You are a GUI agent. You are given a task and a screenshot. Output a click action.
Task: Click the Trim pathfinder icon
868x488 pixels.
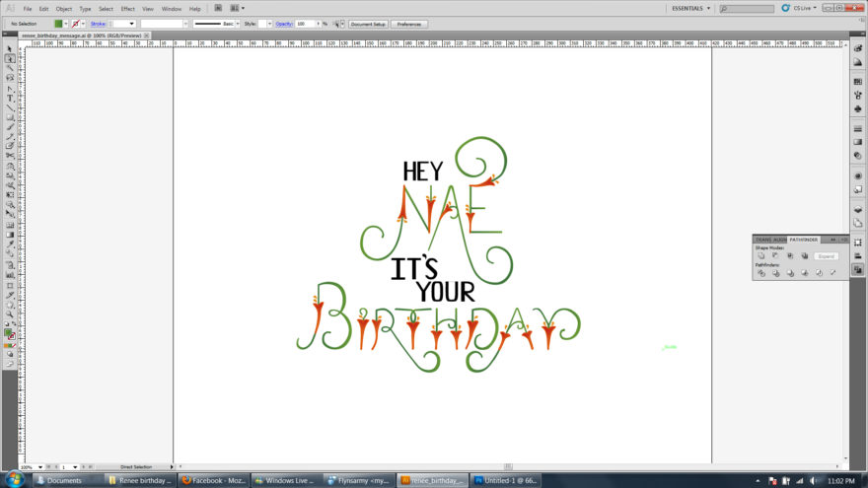click(x=775, y=273)
